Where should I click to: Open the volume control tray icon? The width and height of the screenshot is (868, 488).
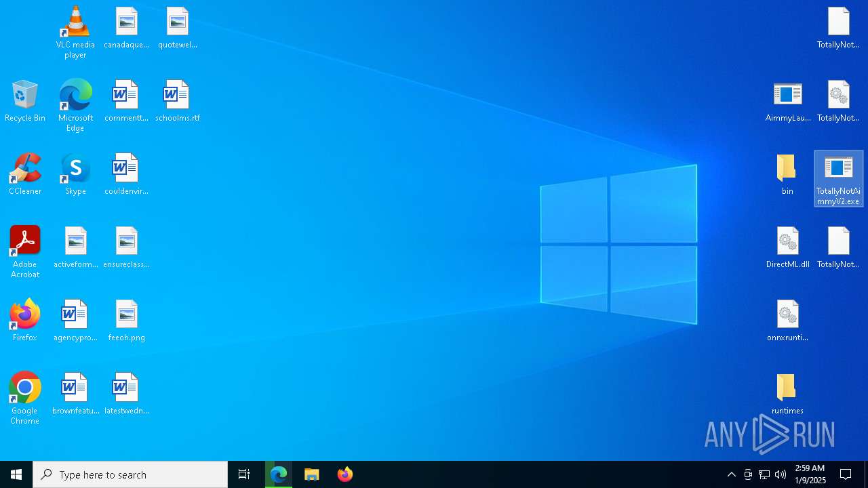click(x=781, y=474)
